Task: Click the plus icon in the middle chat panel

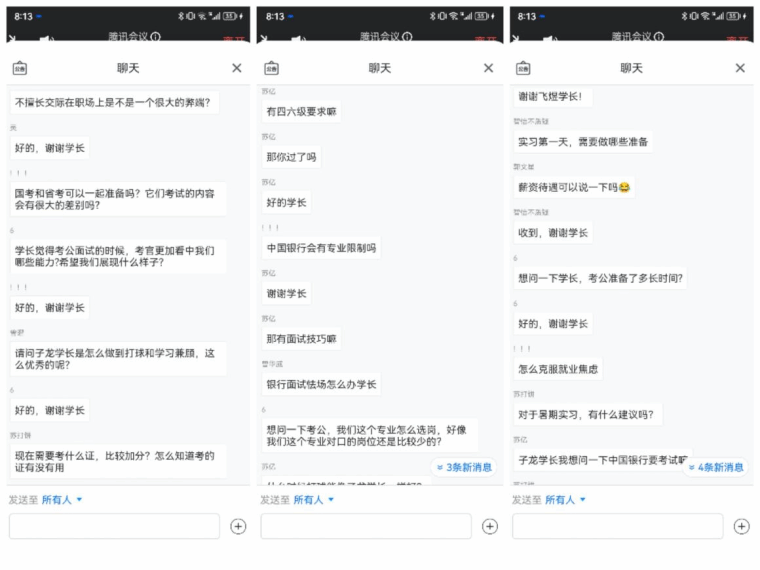Action: 490,526
